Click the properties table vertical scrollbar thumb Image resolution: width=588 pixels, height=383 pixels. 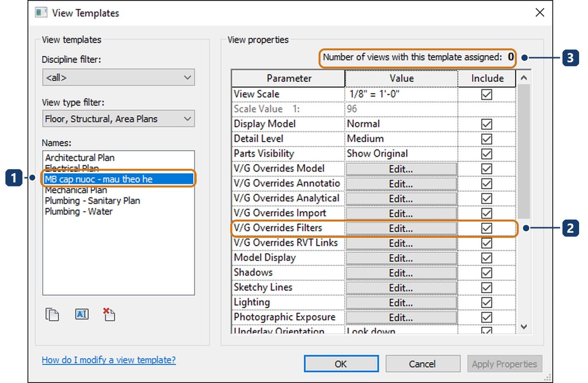(524, 151)
